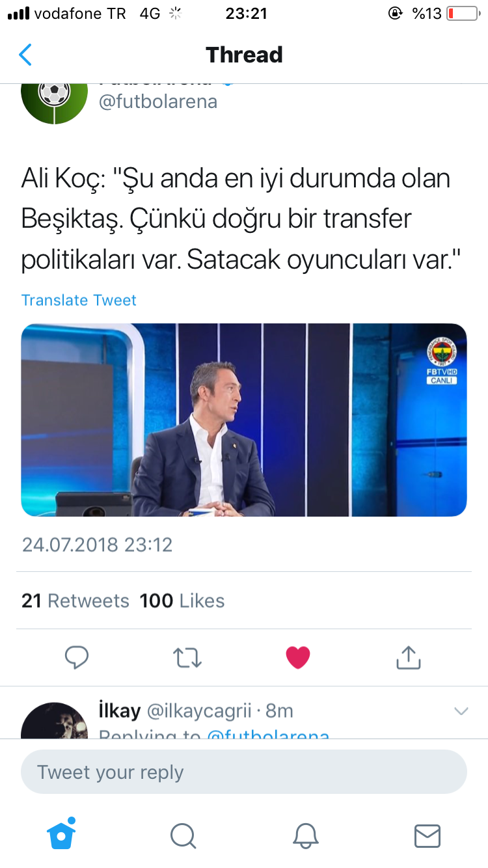Screen dimensions: 488x868
Task: Open the Messages envelope tab
Action: tap(427, 835)
